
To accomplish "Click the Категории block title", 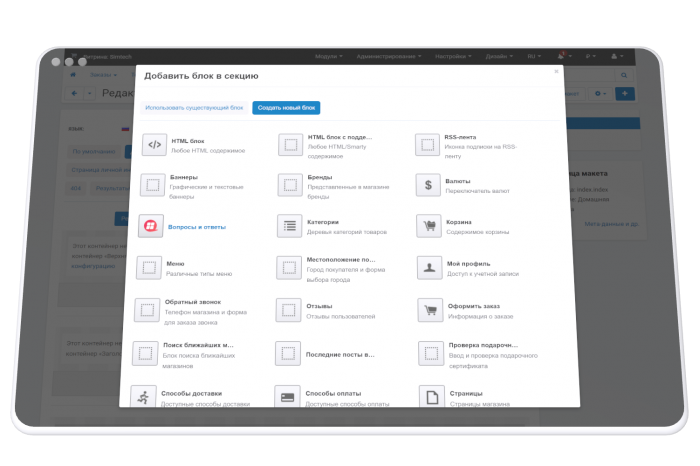I will [323, 222].
